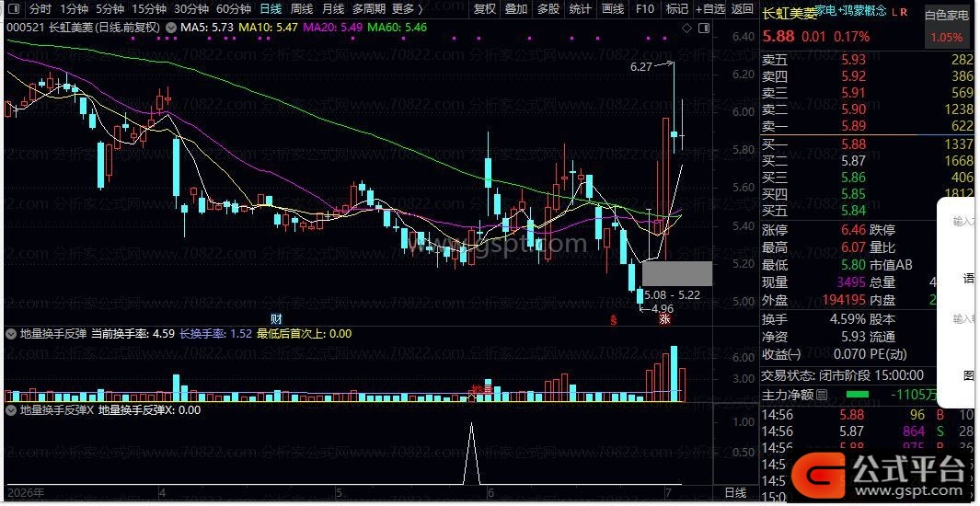Click 最低后首次上: 0.00 label
The height and width of the screenshot is (506, 980).
click(304, 334)
